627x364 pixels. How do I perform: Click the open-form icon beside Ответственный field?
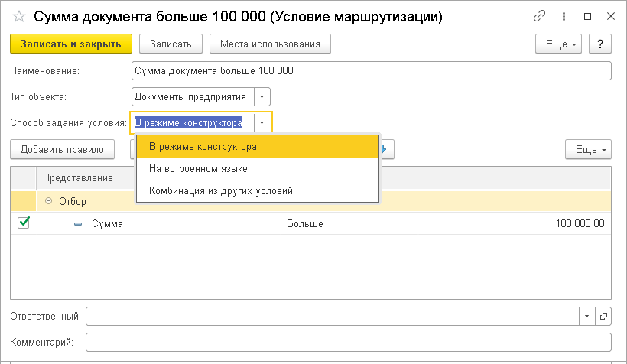click(603, 316)
